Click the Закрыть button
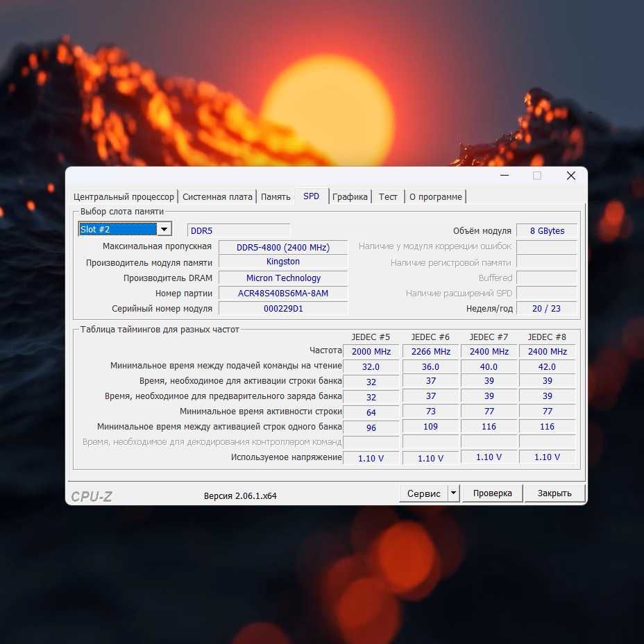This screenshot has height=644, width=644. point(554,493)
